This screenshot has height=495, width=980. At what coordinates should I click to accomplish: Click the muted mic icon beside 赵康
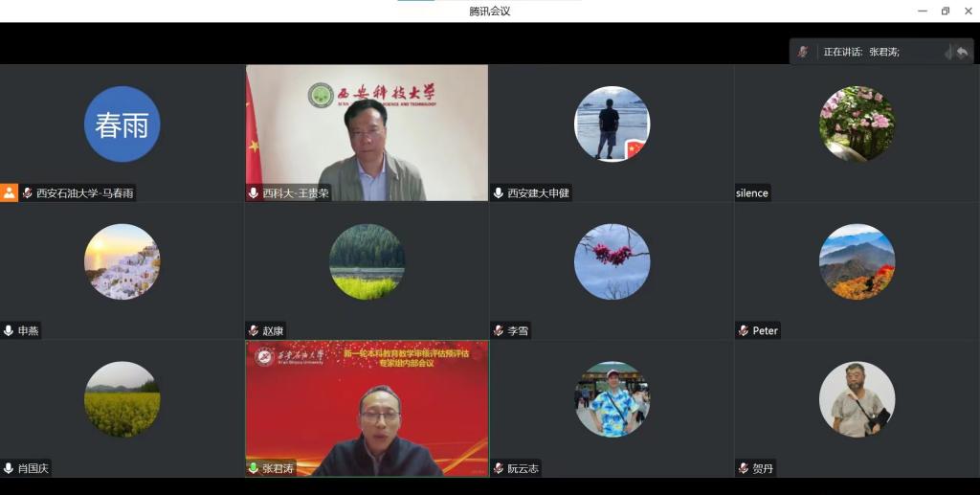point(254,330)
